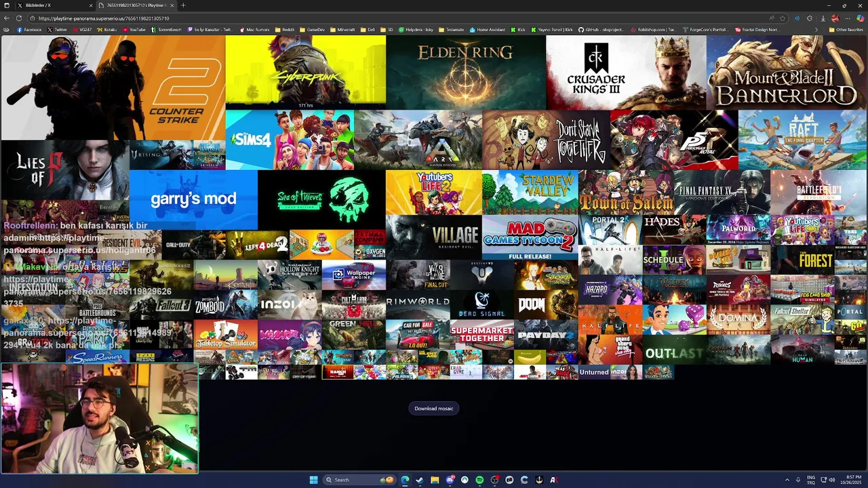Click the Don't Starve Together tile

tap(546, 140)
